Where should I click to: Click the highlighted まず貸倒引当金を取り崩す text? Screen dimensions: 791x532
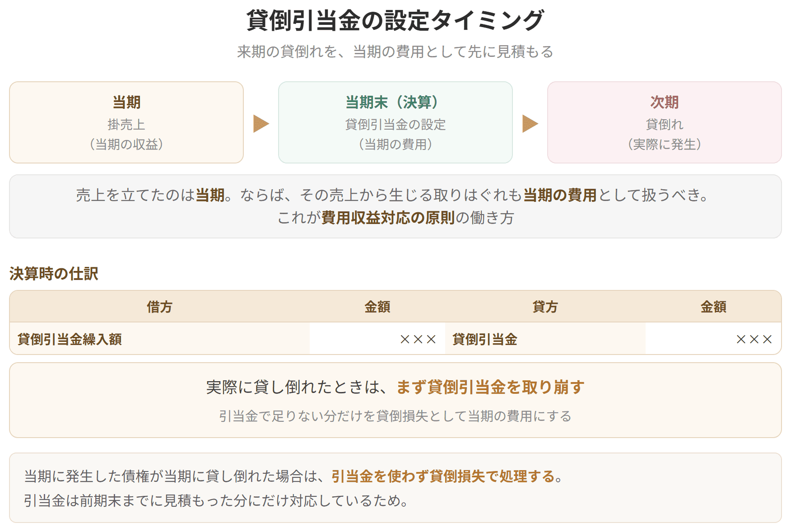tap(491, 387)
